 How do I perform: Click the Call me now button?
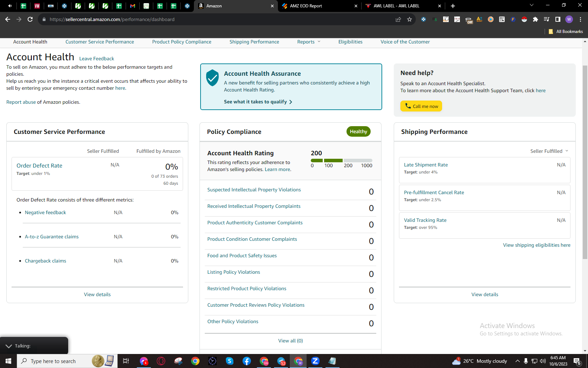[x=421, y=106]
